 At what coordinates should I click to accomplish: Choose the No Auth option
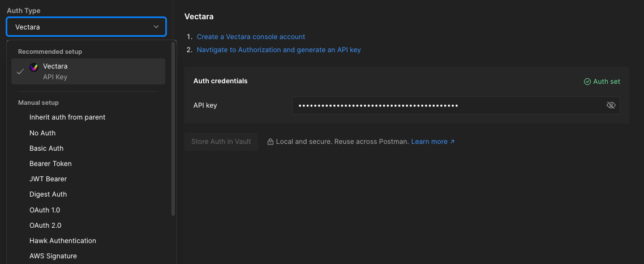click(42, 133)
